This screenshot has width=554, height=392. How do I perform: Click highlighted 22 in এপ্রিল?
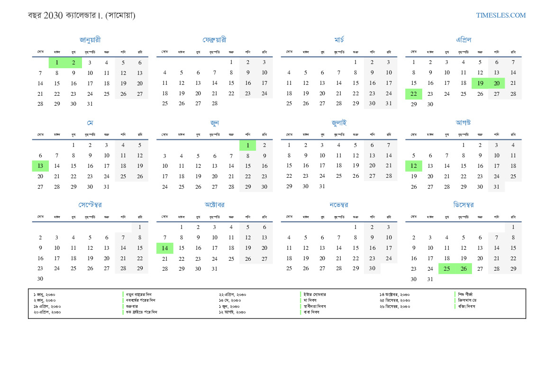click(414, 94)
